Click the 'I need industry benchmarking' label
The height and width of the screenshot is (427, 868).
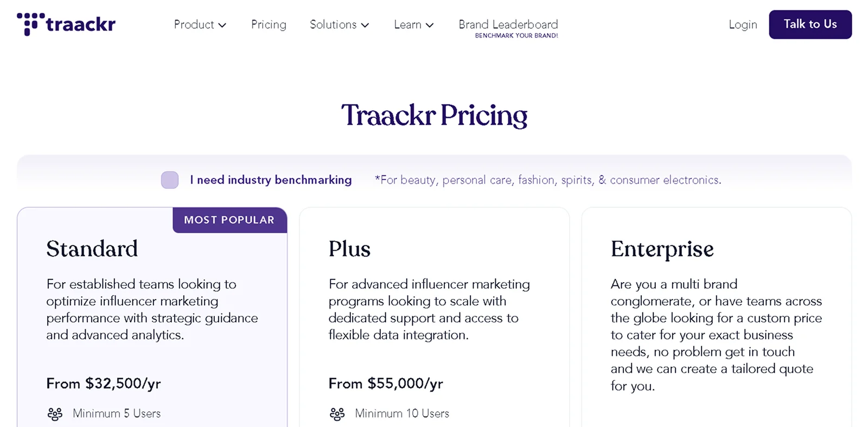pos(271,180)
